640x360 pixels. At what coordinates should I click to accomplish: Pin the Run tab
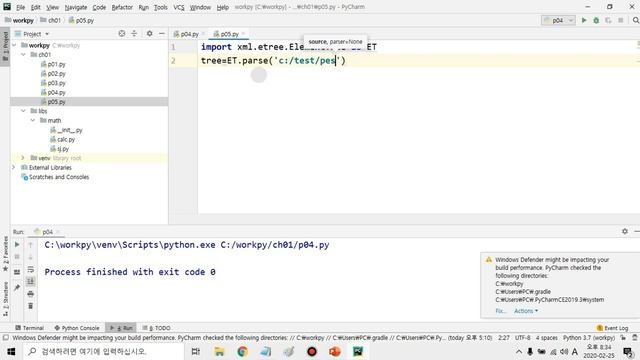point(17,288)
